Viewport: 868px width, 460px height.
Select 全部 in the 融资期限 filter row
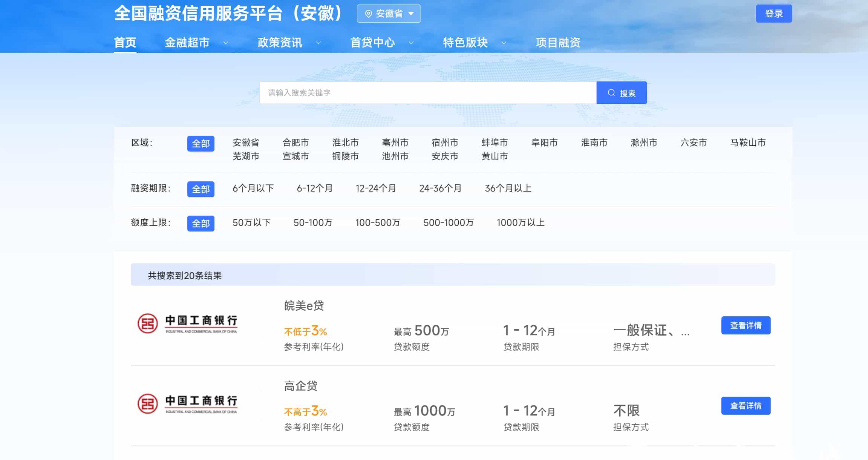coord(201,189)
